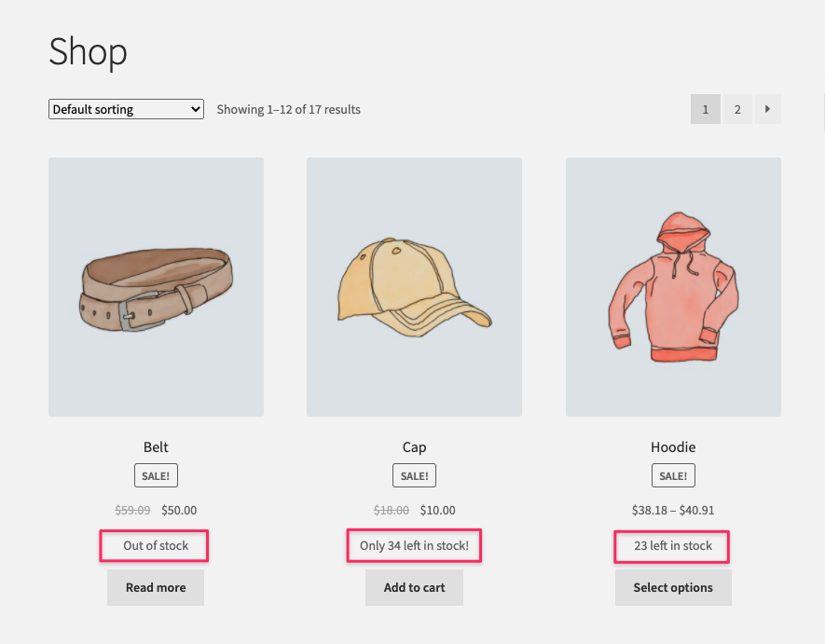Click the Shop page heading
Viewport: 825px width, 644px height.
click(88, 51)
